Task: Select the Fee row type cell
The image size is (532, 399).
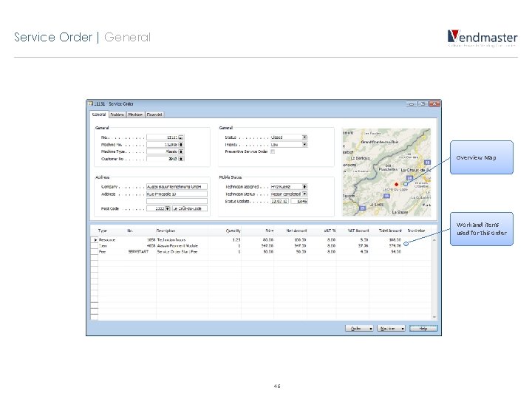Action: (x=112, y=252)
